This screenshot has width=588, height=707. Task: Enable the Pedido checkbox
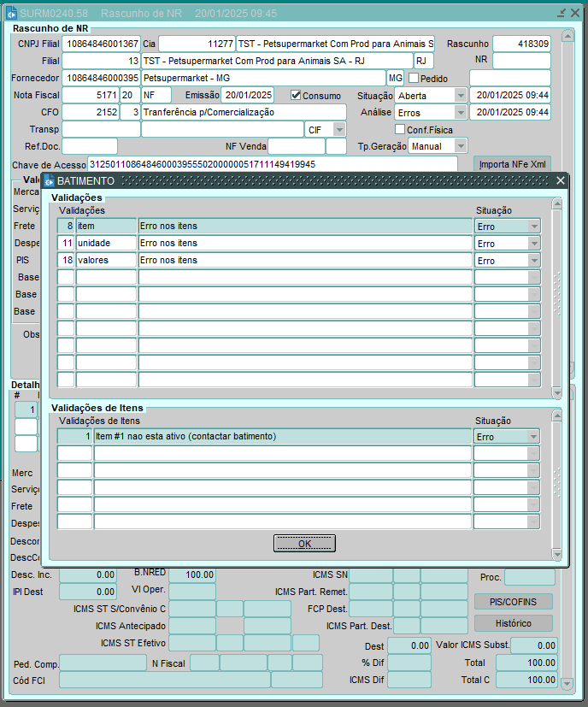[414, 79]
